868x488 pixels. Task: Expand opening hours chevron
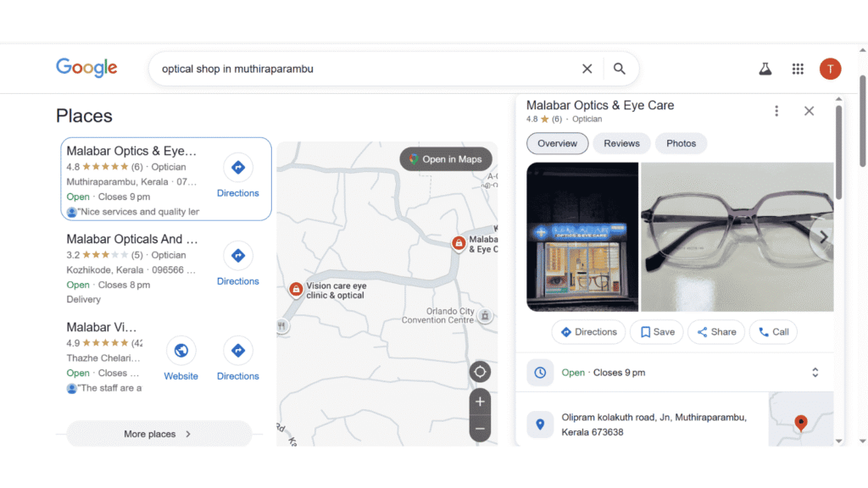coord(815,373)
